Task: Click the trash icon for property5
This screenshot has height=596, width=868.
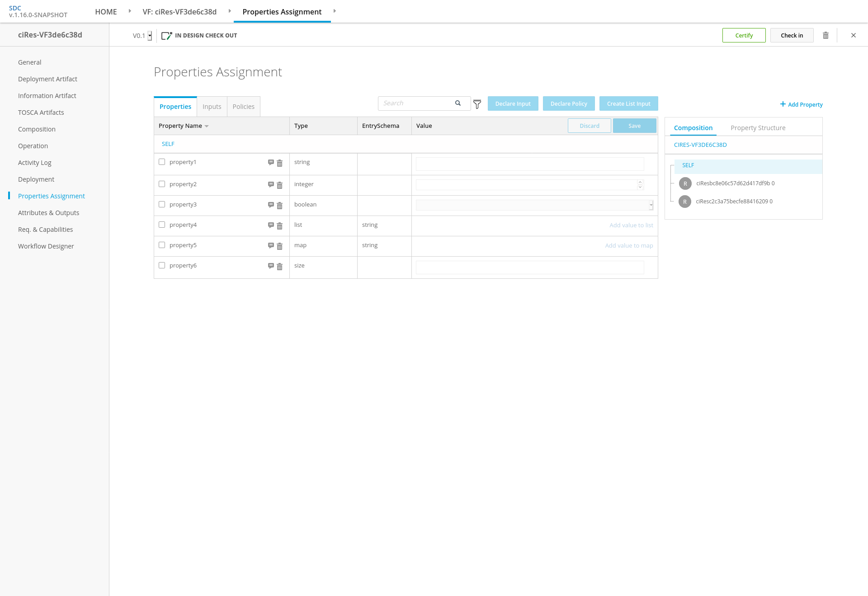Action: pyautogui.click(x=279, y=246)
